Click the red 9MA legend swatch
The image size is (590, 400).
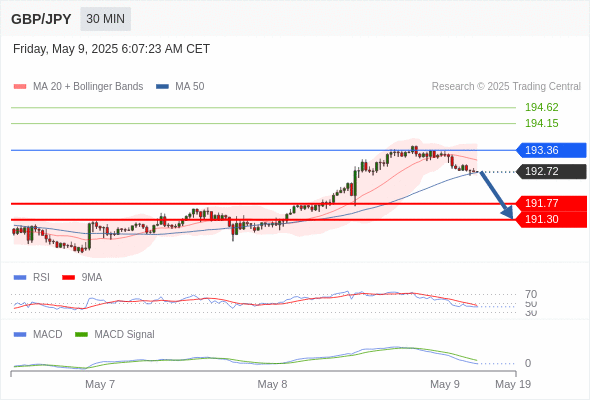68,278
